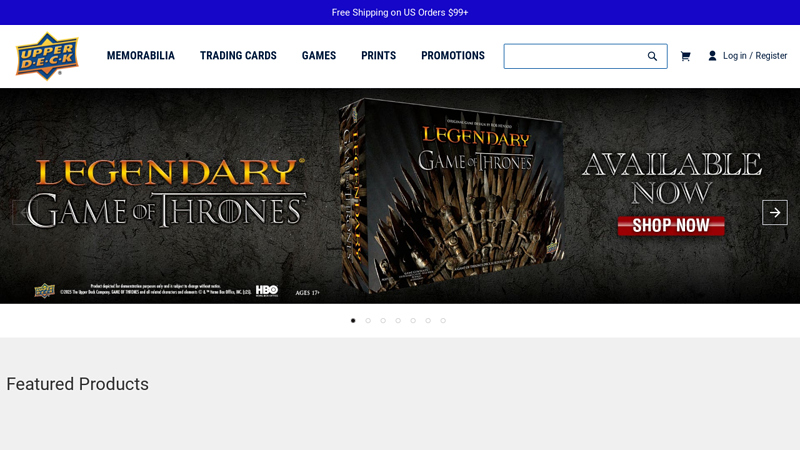Expand the Games navigation menu

pyautogui.click(x=319, y=56)
